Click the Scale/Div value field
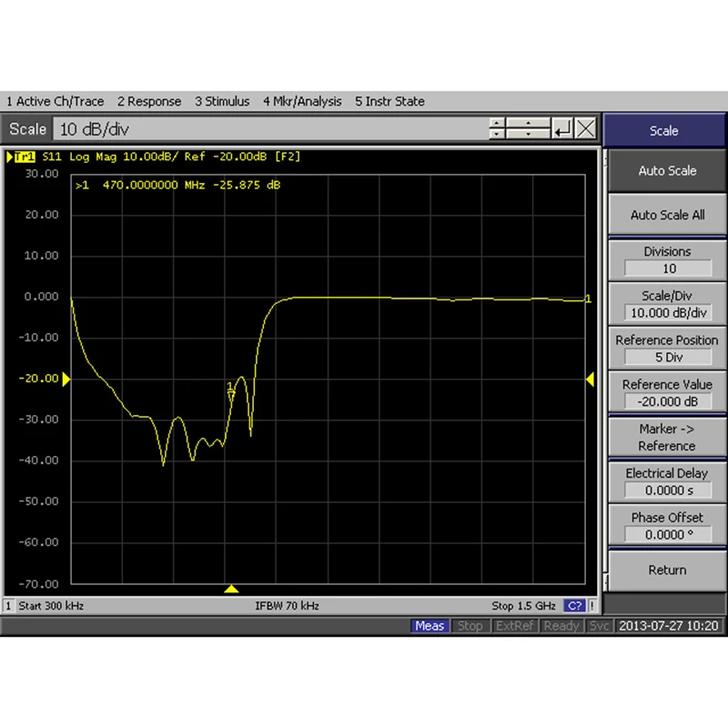Screen dimensions: 728x728 click(x=668, y=313)
